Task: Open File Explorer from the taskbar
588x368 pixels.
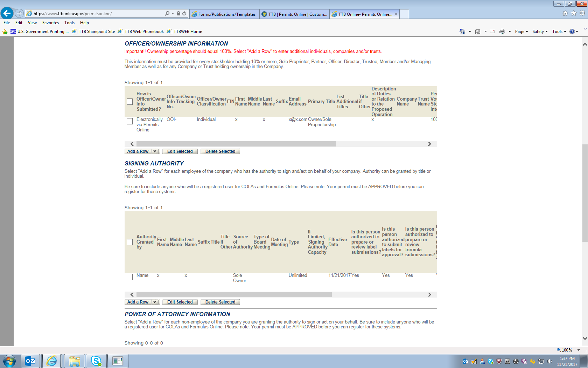Action: (74, 361)
